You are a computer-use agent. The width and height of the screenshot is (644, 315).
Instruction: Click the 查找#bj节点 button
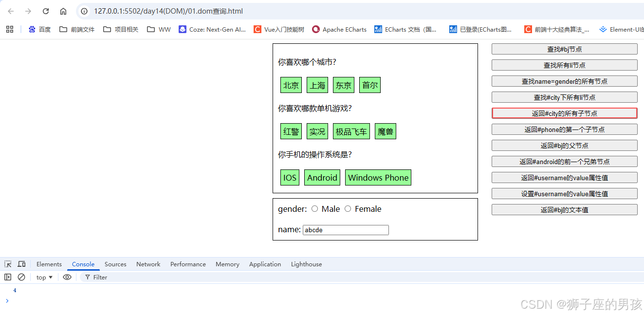(565, 49)
